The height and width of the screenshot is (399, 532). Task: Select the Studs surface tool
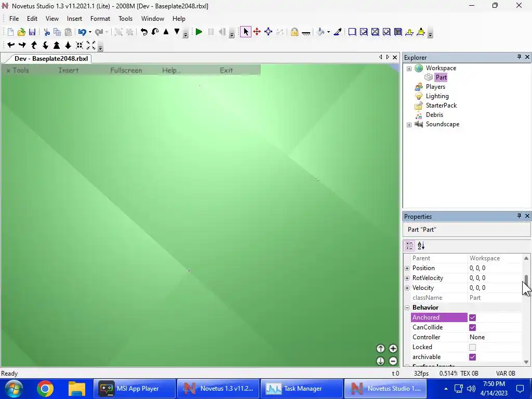(x=387, y=32)
